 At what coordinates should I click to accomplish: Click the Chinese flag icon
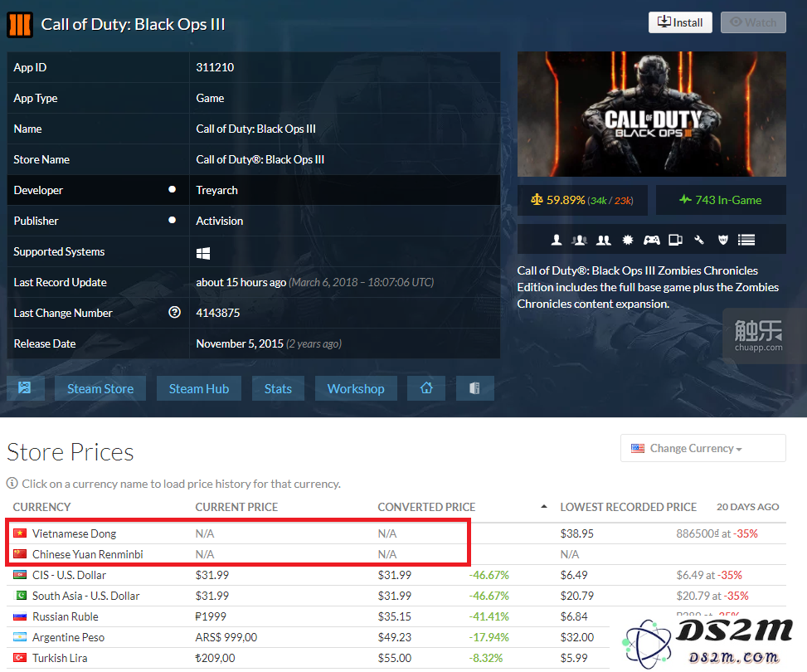tap(20, 553)
